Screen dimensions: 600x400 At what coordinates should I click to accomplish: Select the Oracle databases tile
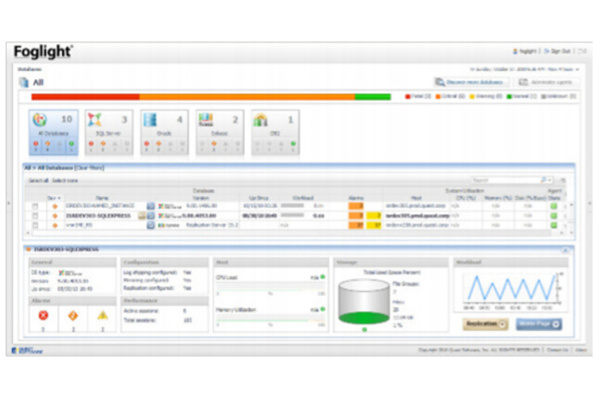(x=164, y=132)
